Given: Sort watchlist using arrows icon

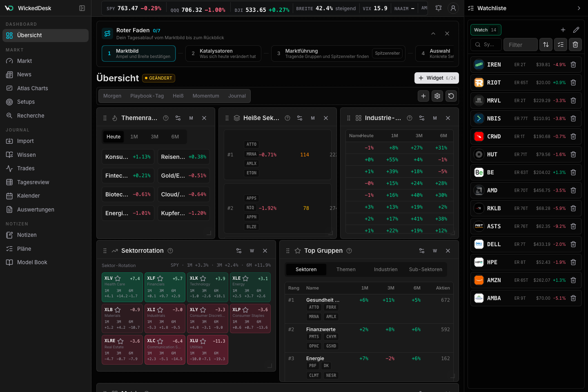Looking at the screenshot, I should click(x=546, y=45).
